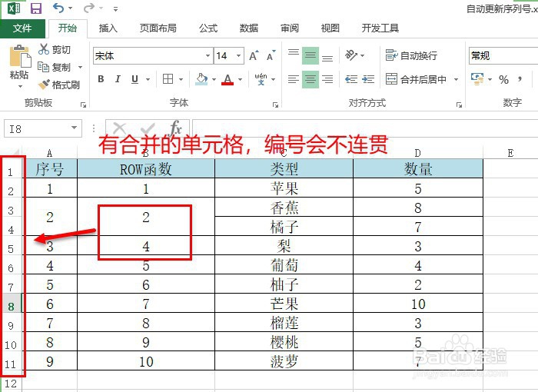Click the 粘贴 paste icon
Screen dimensions: 538x392
click(20, 55)
